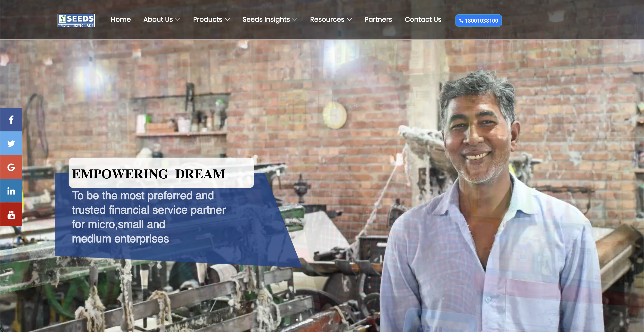The height and width of the screenshot is (332, 644).
Task: Visit LinkedIn via sidebar icon
Action: click(11, 191)
